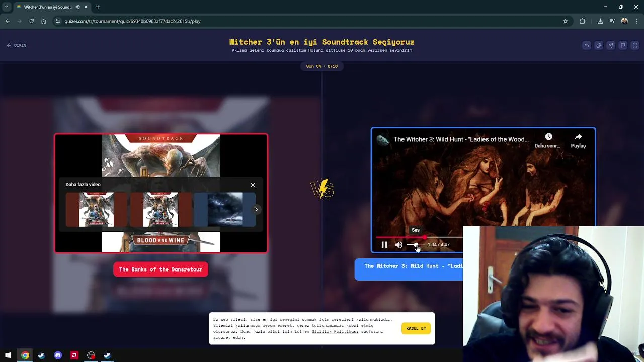
Task: Open the tab search dropdown arrow
Action: coord(7,7)
